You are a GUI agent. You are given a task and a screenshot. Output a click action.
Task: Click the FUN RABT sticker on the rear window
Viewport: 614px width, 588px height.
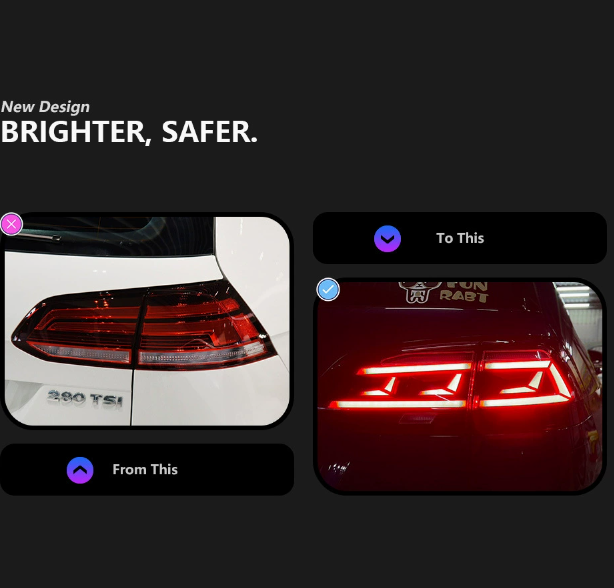pos(464,291)
